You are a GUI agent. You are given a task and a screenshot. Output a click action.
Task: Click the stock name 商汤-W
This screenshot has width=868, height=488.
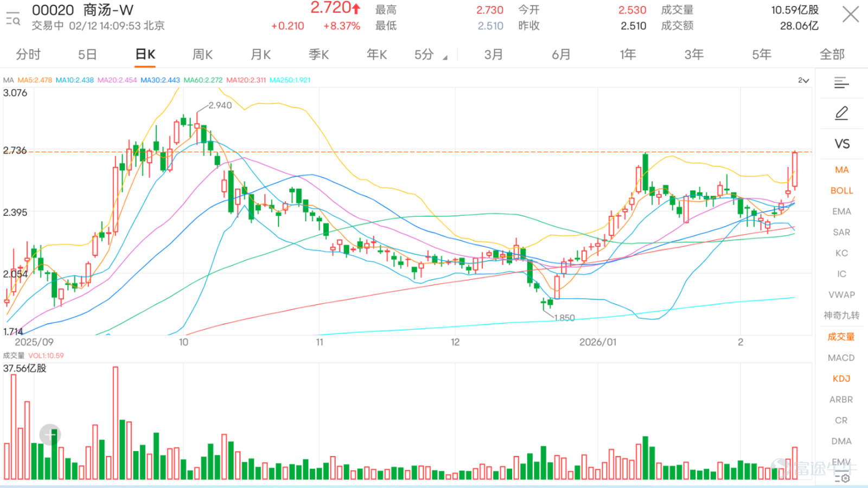tap(108, 10)
